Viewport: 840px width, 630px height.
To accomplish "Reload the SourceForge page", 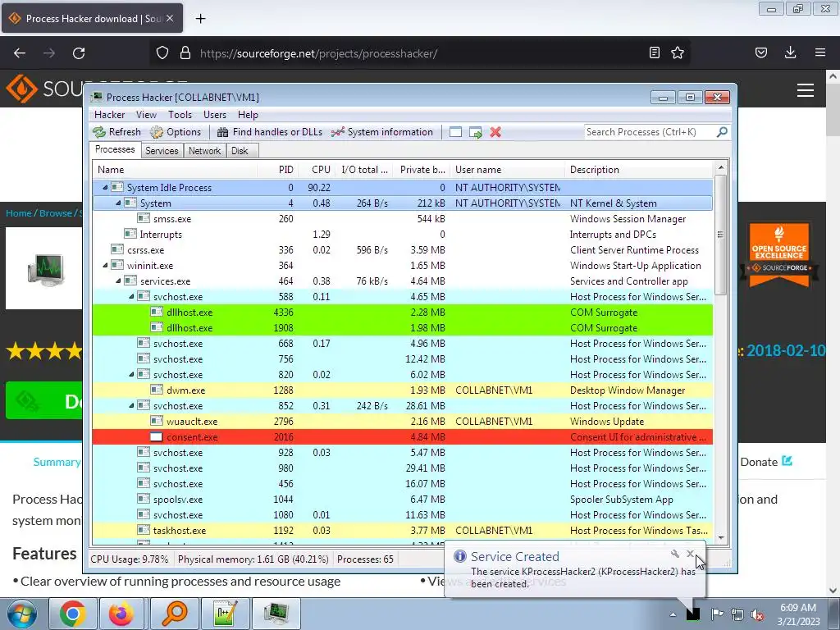I will click(79, 53).
